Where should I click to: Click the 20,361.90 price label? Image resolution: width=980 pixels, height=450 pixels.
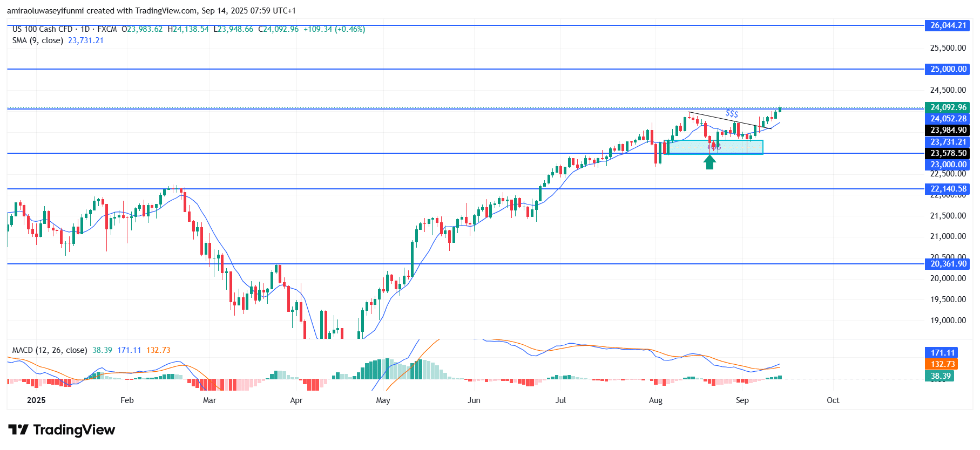pyautogui.click(x=948, y=264)
